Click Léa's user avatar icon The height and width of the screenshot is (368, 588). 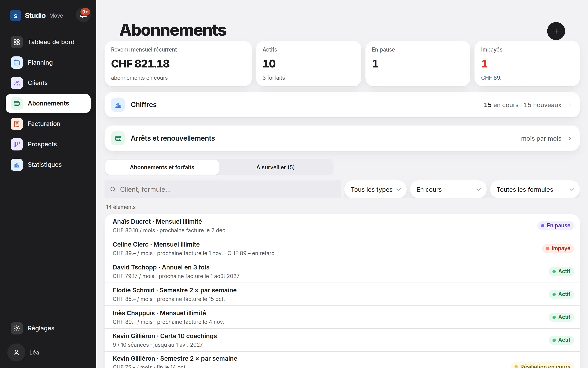click(x=16, y=352)
